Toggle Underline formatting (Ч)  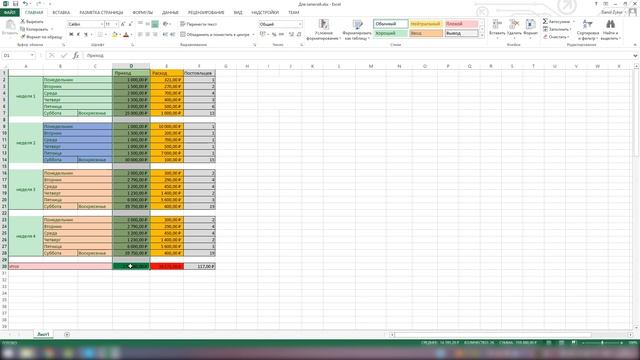(86, 35)
